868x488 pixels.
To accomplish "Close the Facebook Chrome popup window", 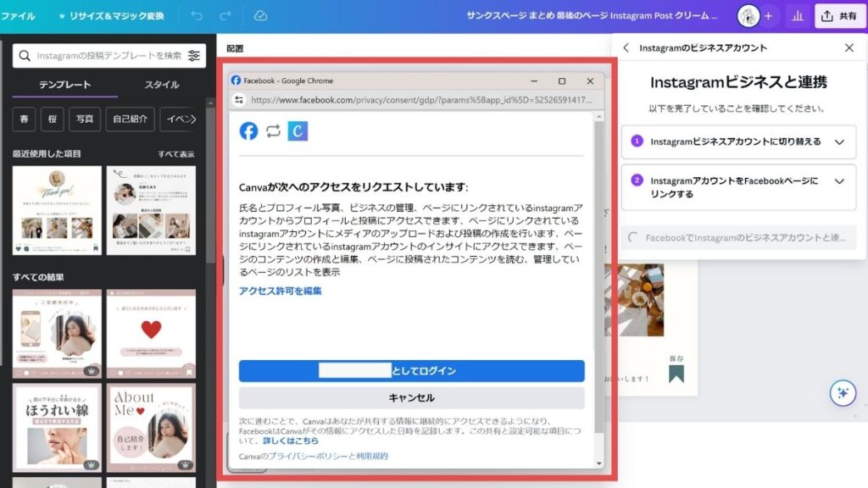I will [x=590, y=80].
